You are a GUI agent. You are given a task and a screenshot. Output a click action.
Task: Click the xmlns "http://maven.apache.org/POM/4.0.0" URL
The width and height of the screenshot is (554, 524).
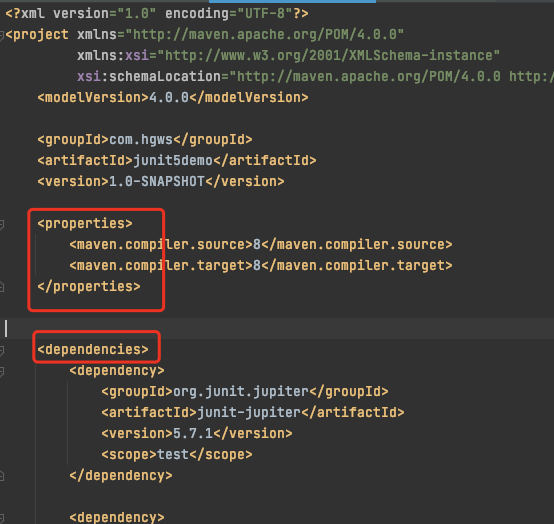[x=265, y=35]
